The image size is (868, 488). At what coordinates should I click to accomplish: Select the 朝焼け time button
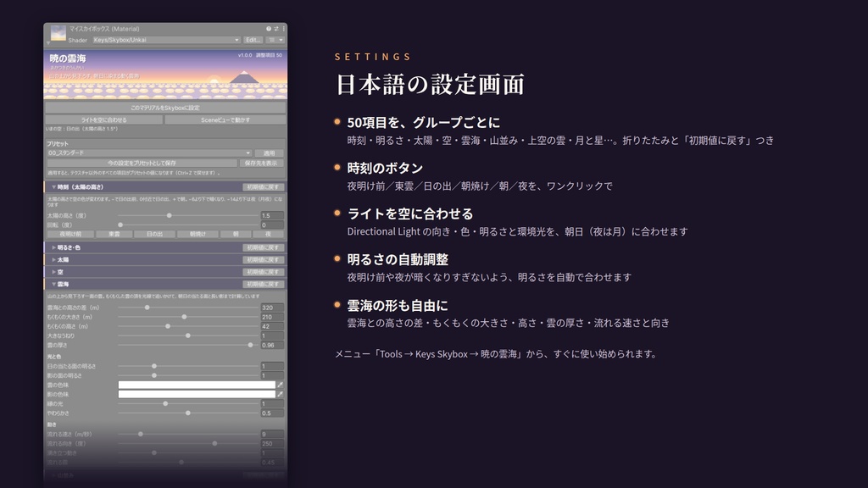tap(198, 234)
